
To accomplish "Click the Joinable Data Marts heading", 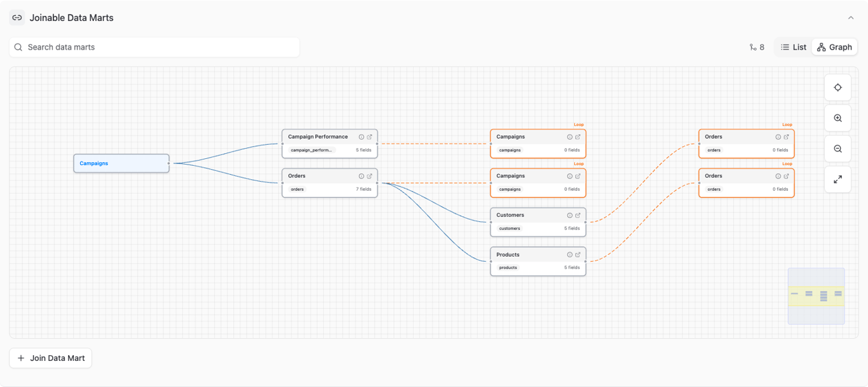I will click(x=71, y=18).
